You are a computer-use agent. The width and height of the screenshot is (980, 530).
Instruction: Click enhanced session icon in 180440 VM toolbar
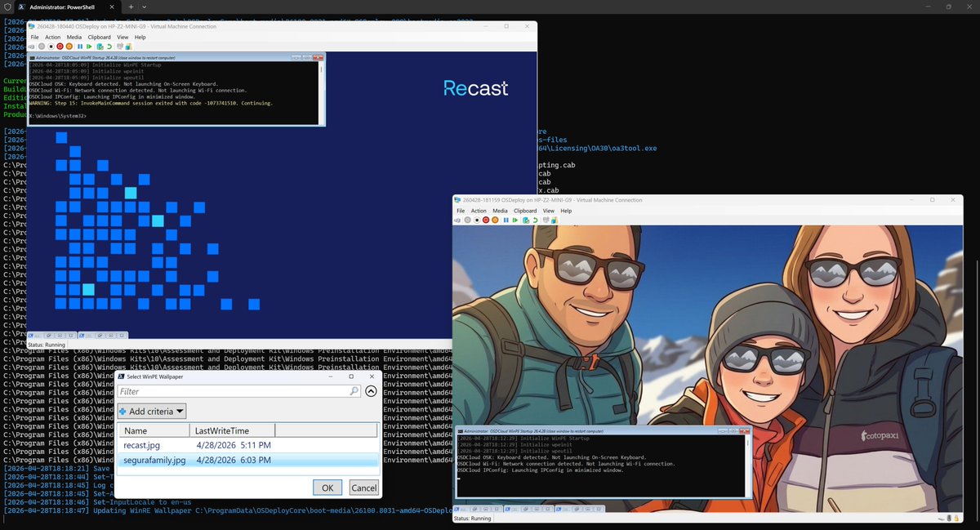tap(120, 46)
